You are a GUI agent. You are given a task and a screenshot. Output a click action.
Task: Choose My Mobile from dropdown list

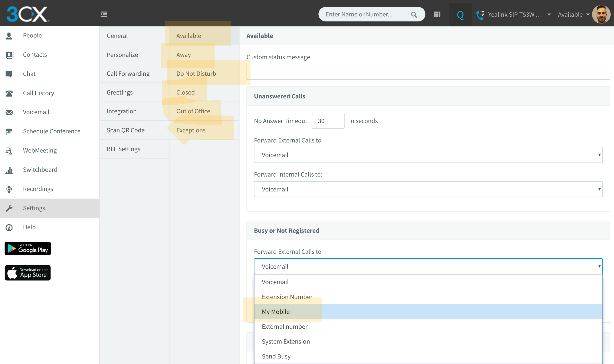(276, 312)
